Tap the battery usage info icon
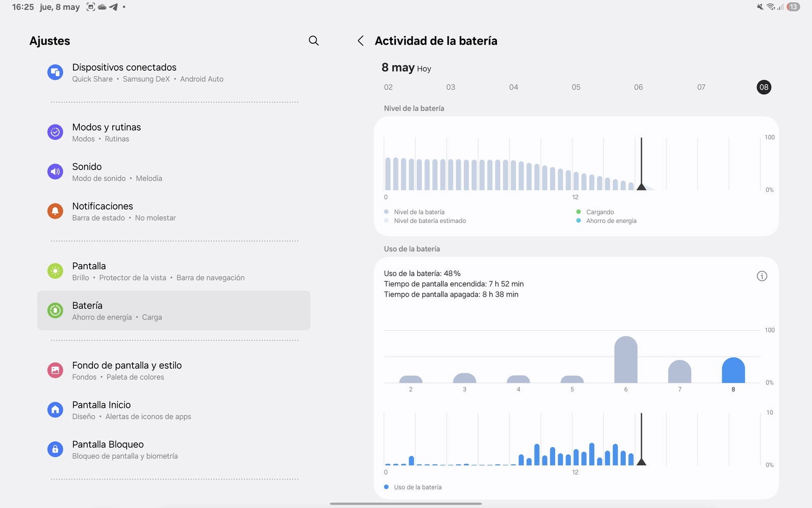 pos(762,276)
